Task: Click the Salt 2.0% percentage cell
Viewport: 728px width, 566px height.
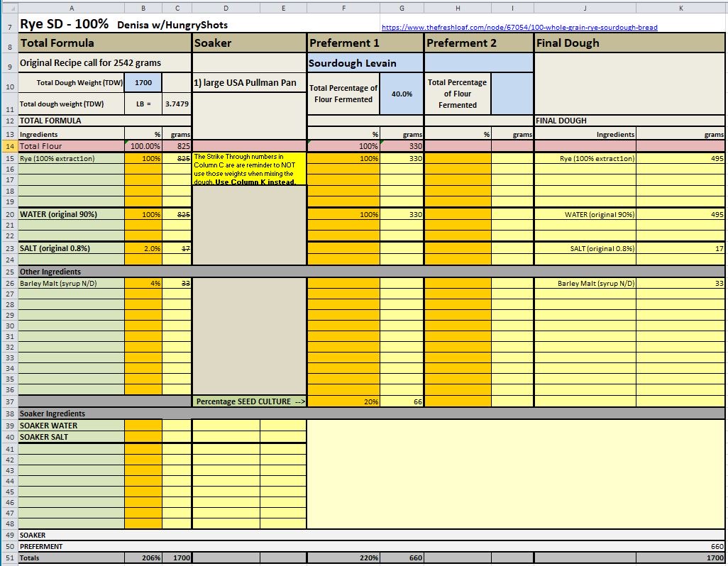Action: pos(143,249)
